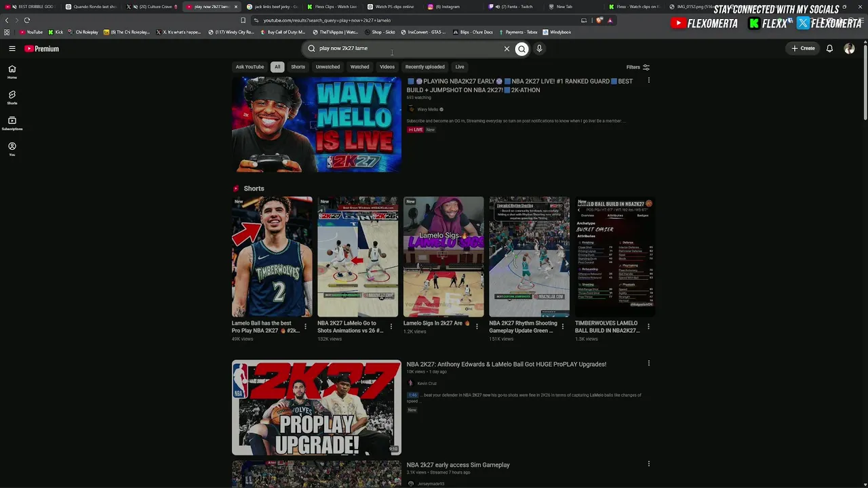This screenshot has height=488, width=868.
Task: Open the Wavy Mello channel link
Action: [427, 110]
